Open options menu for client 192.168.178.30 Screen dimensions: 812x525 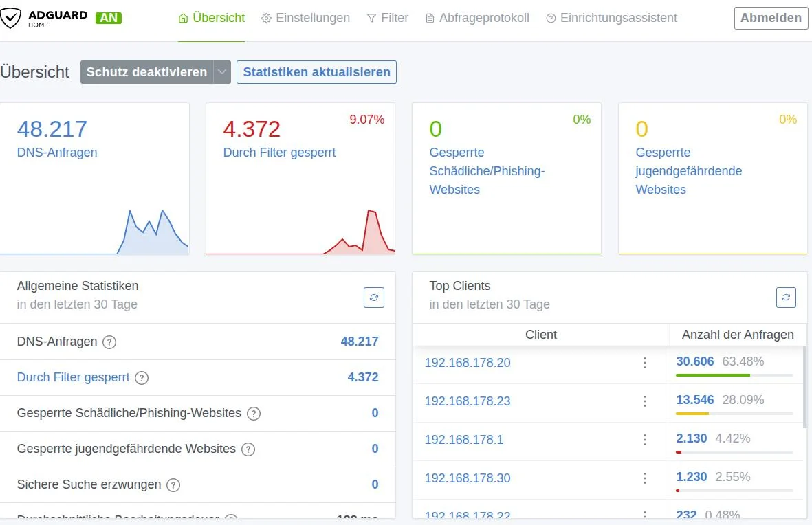645,478
